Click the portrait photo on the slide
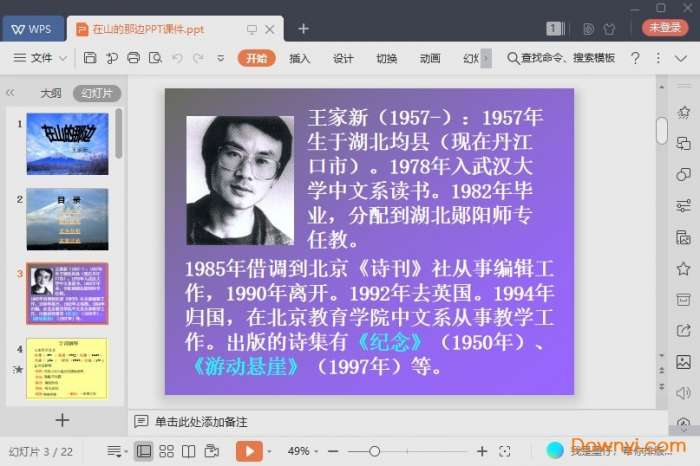 click(240, 180)
